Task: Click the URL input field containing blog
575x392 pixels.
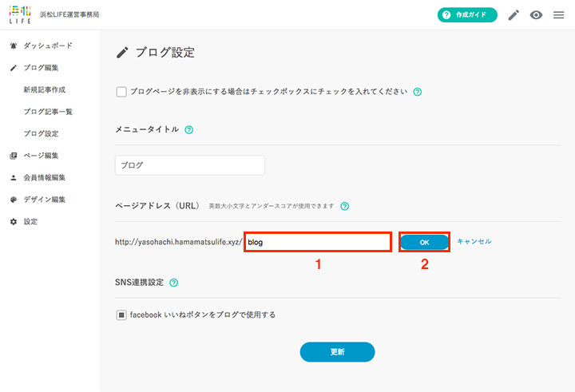Action: click(318, 242)
